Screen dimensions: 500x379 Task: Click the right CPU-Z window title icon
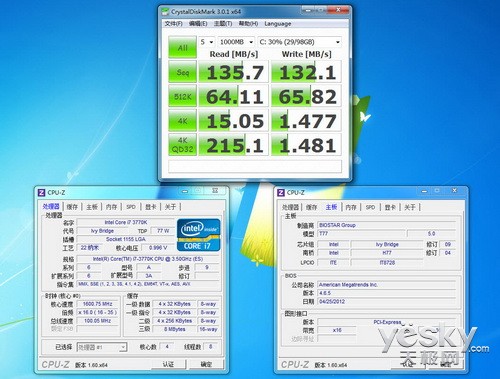tap(281, 192)
